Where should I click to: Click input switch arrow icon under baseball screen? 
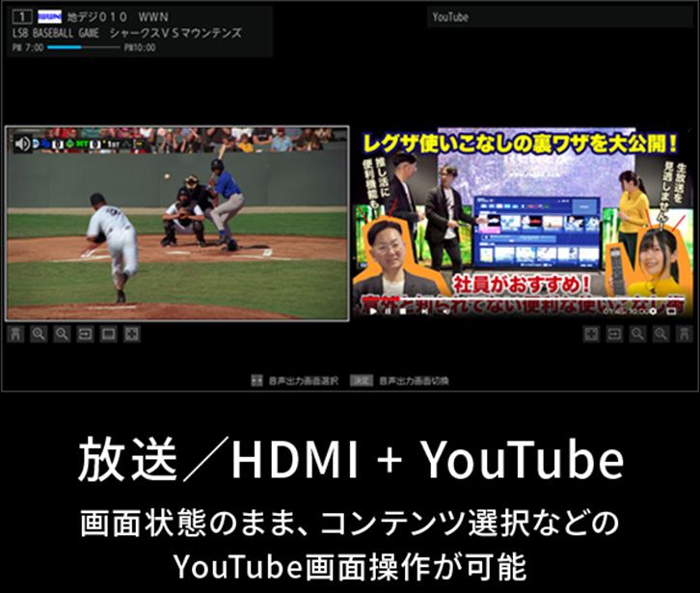[x=85, y=334]
